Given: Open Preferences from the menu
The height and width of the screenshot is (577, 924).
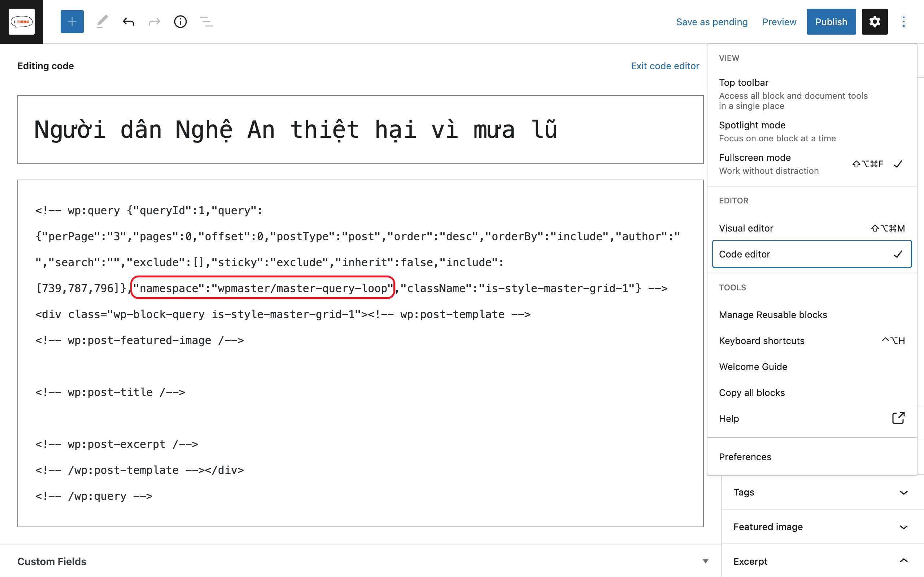Looking at the screenshot, I should pyautogui.click(x=745, y=457).
